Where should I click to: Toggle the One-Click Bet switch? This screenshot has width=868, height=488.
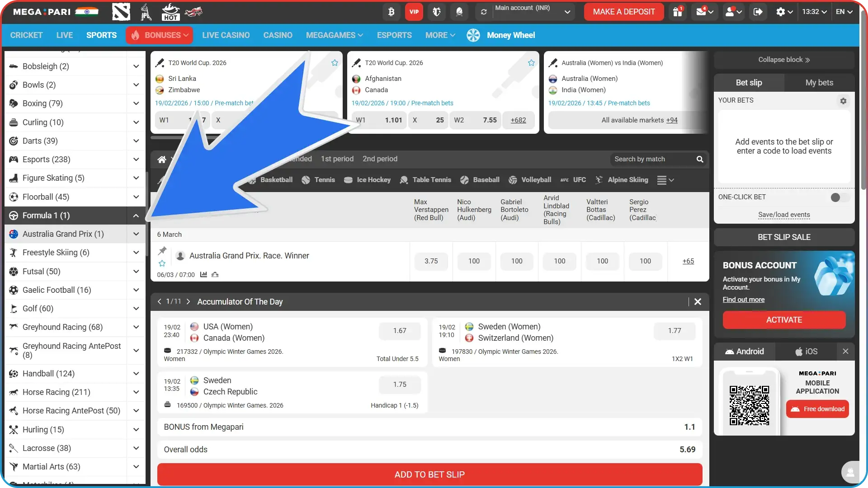[840, 197]
